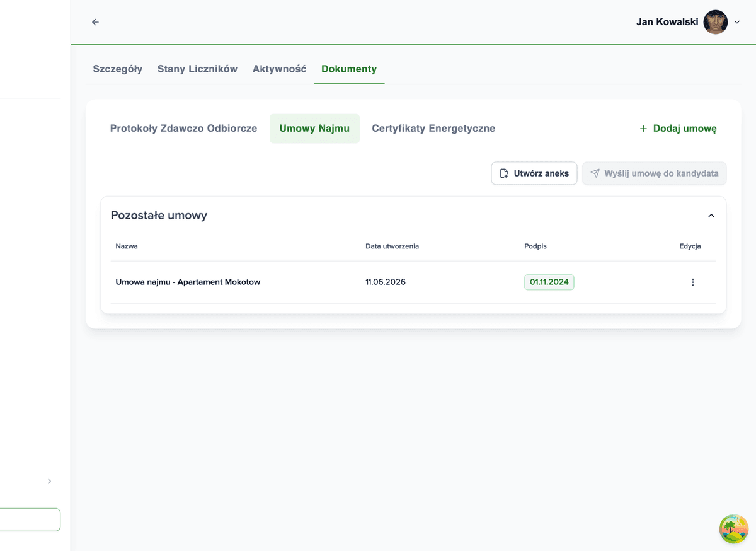This screenshot has width=756, height=551.
Task: Expand the sidebar with chevron arrow
Action: pos(50,481)
